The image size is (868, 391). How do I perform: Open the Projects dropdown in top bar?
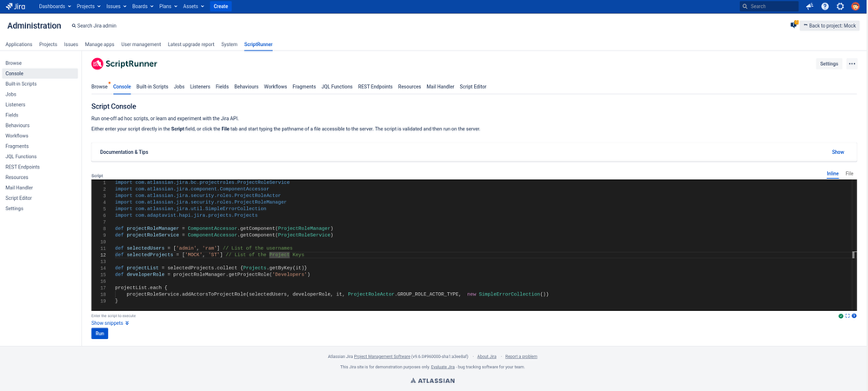(x=88, y=6)
